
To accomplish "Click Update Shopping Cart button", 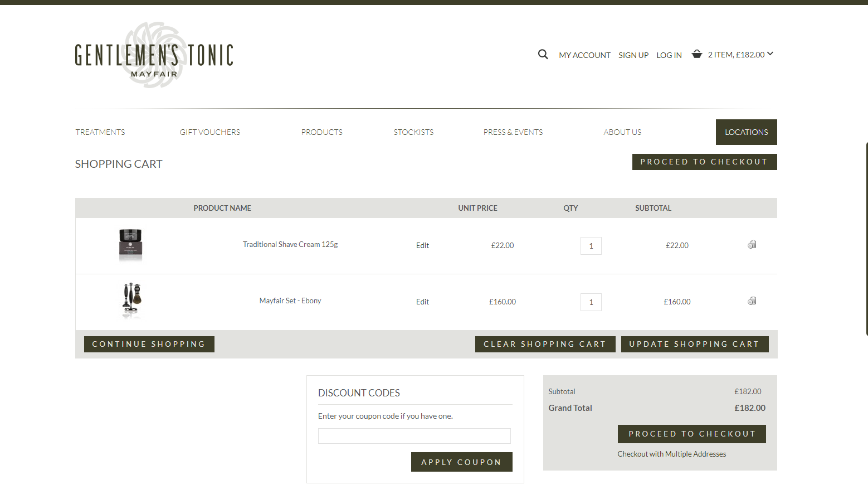I will pyautogui.click(x=695, y=344).
